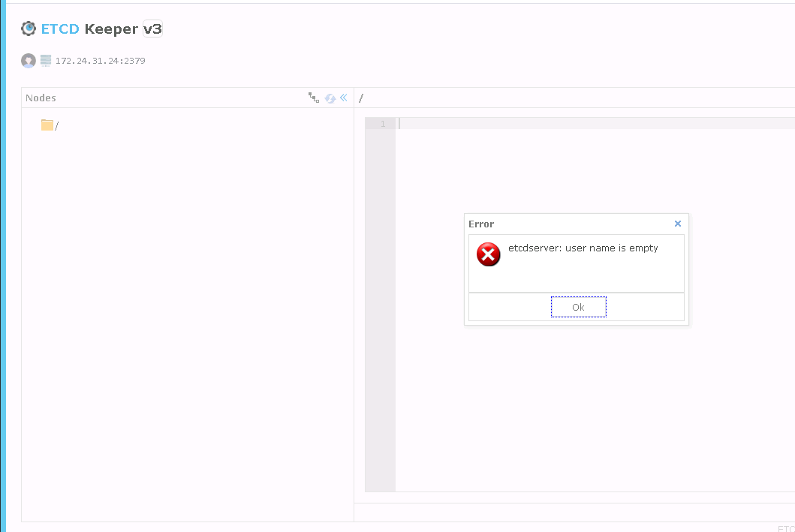Refresh the Nodes tree
795x532 pixels.
coord(330,98)
